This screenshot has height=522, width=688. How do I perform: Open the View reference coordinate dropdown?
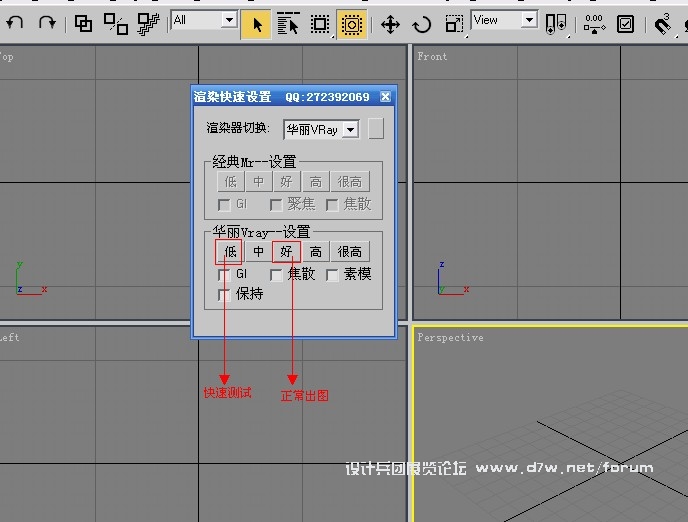(x=505, y=20)
